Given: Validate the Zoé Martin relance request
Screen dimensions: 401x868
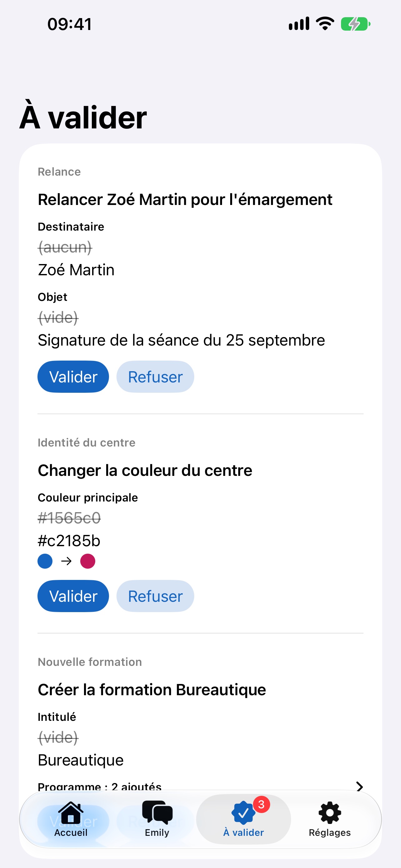Looking at the screenshot, I should click(x=73, y=377).
